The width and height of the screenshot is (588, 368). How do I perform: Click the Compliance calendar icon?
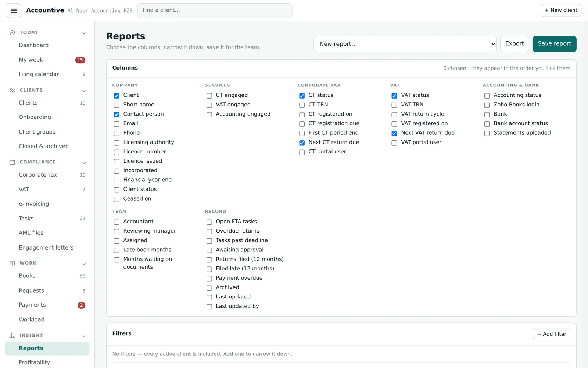[12, 162]
